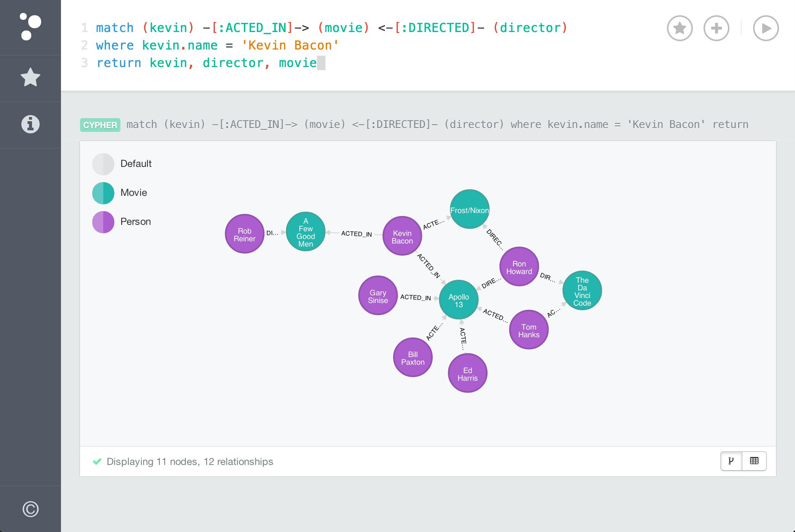Select the Apollo 13 movie node
The height and width of the screenshot is (532, 795).
tap(458, 300)
